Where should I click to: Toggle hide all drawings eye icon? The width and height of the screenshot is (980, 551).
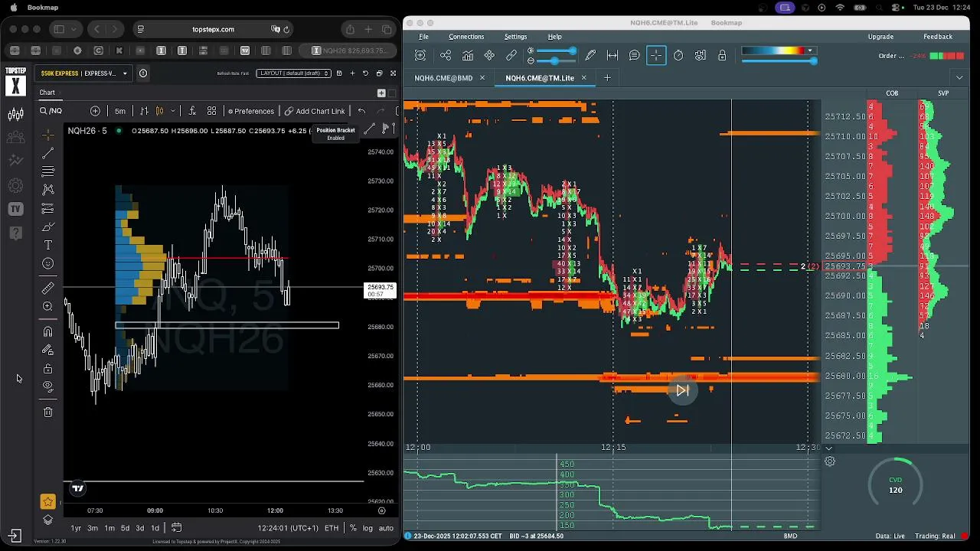tap(47, 386)
